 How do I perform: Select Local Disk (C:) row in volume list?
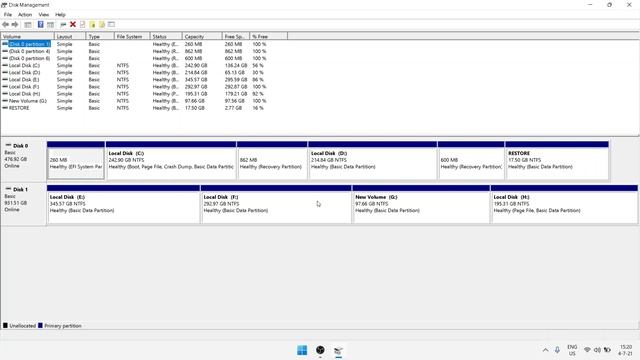tap(135, 65)
